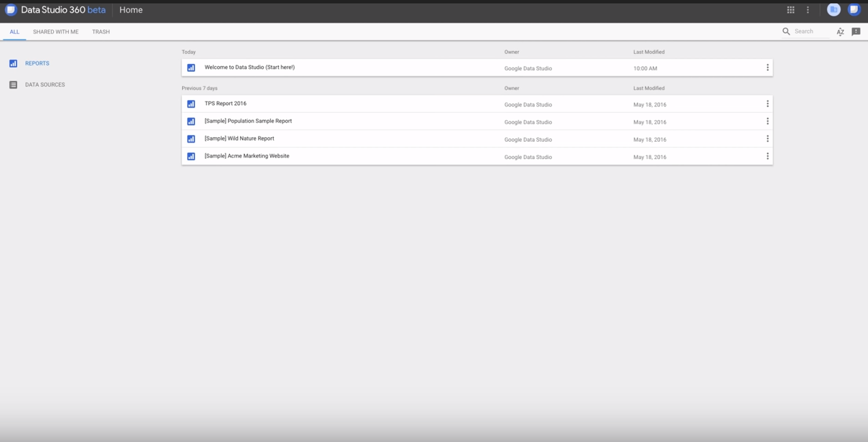Click the send feedback icon
Image resolution: width=868 pixels, height=442 pixels.
856,31
